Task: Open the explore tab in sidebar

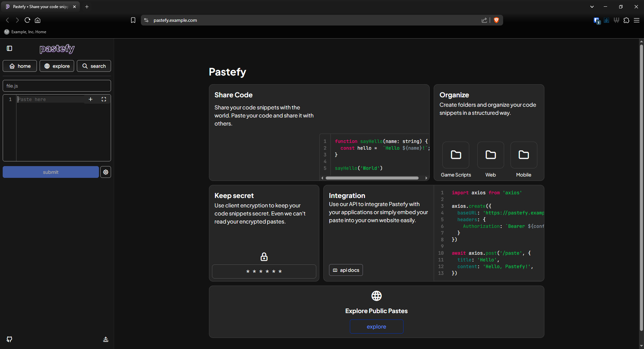Action: pyautogui.click(x=57, y=66)
